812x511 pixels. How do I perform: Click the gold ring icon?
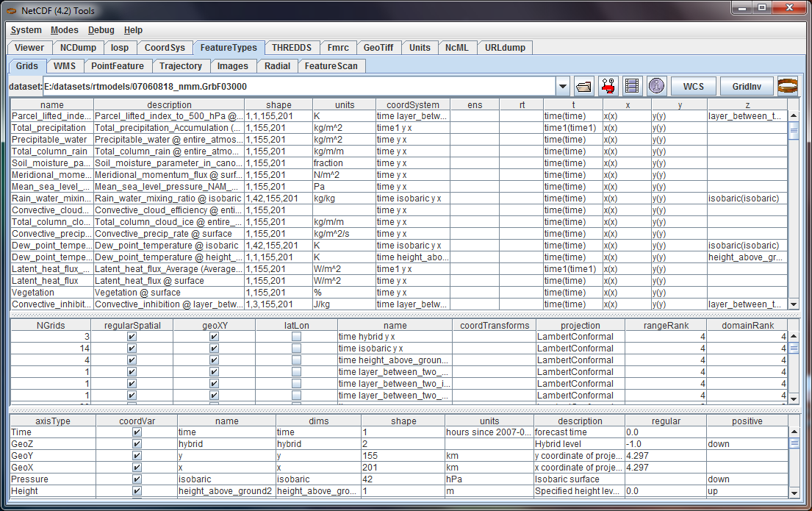pos(788,86)
